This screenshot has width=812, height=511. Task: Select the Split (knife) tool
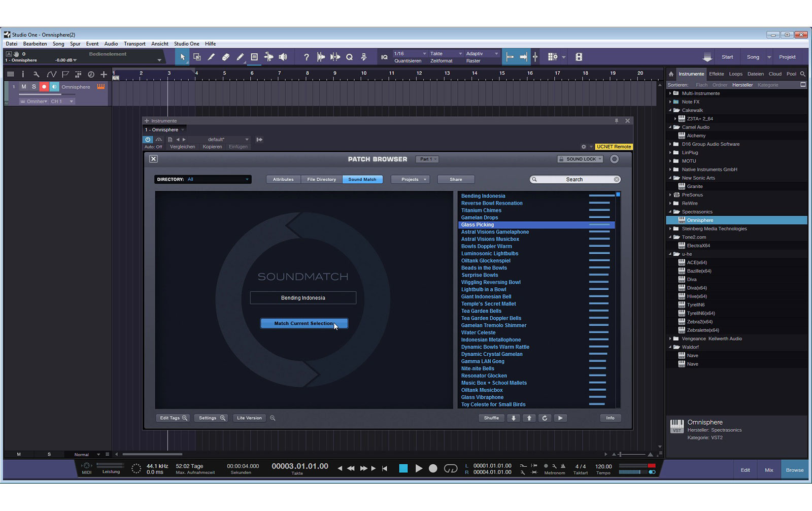[x=211, y=57]
